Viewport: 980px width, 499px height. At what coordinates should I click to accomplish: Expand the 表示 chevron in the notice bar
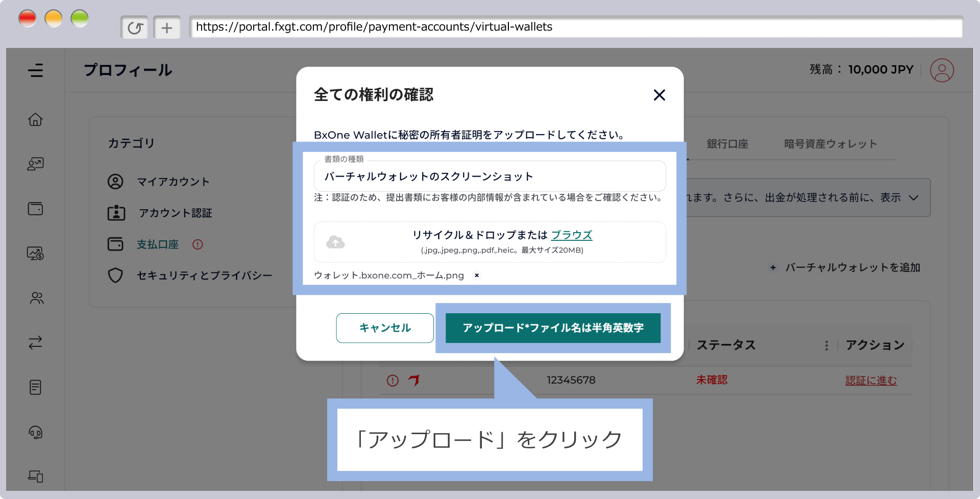click(x=914, y=197)
